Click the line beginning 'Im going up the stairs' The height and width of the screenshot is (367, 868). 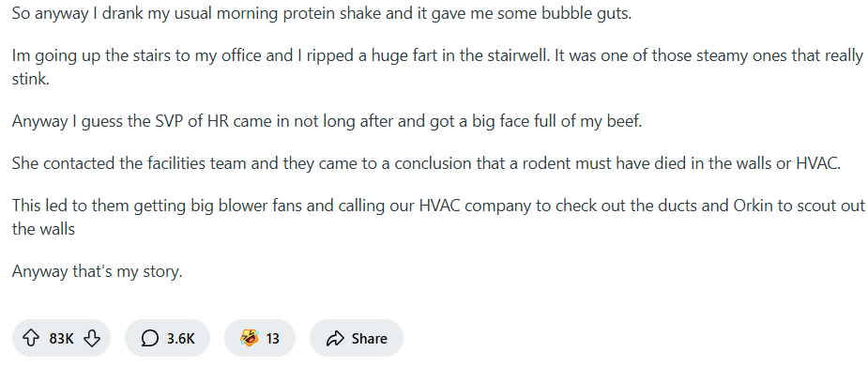437,56
